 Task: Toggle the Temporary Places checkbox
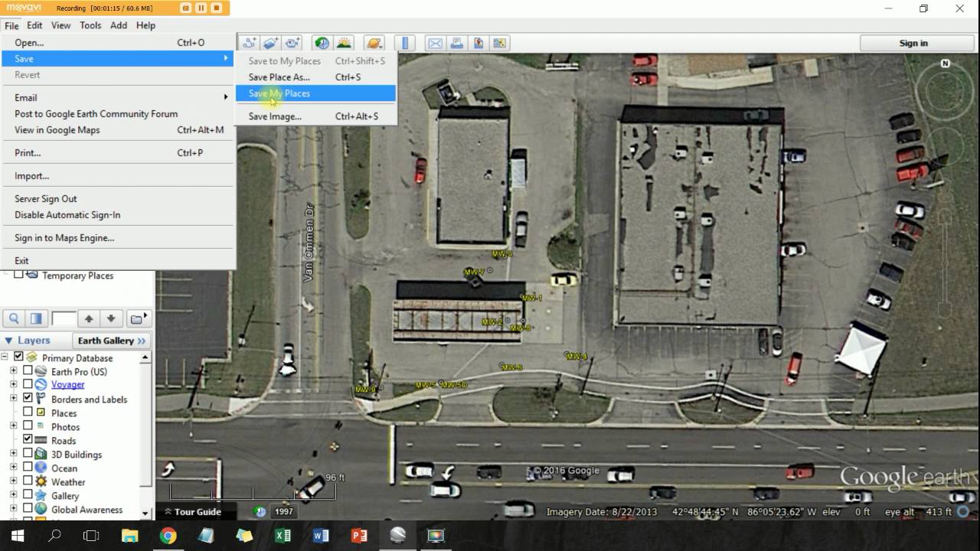18,275
